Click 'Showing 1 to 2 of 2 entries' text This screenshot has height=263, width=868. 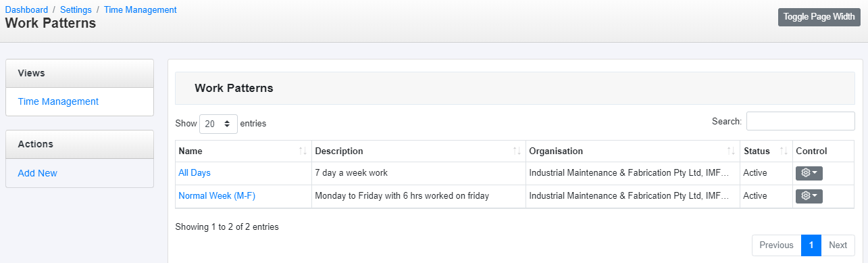227,227
